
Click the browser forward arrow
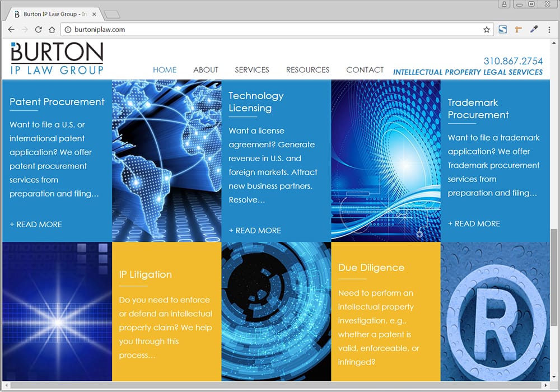(25, 30)
